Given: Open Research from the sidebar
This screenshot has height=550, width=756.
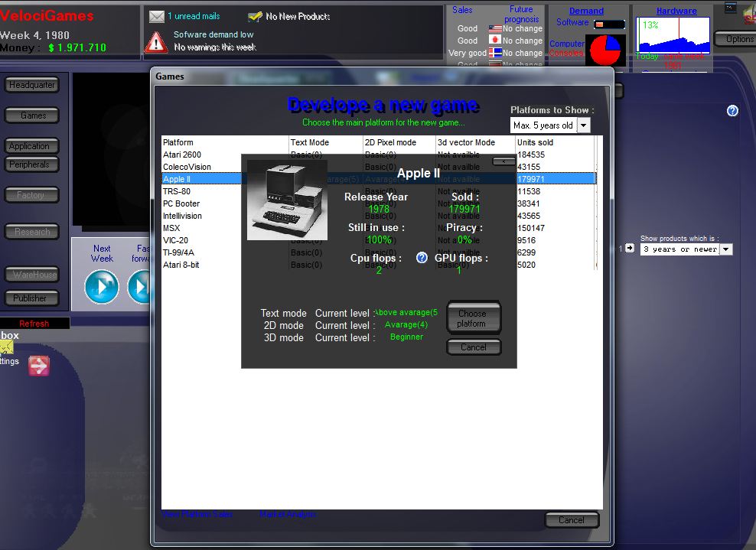Looking at the screenshot, I should point(32,232).
